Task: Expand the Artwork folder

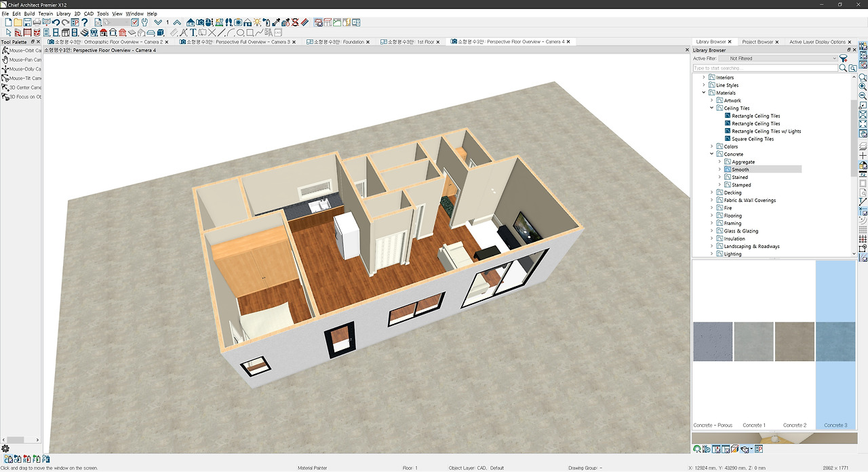Action: point(711,100)
